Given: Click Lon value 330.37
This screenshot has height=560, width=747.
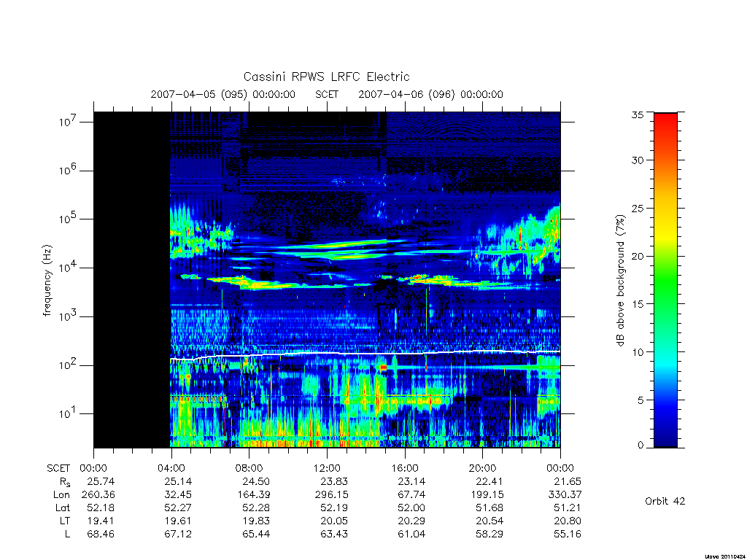Looking at the screenshot, I should (565, 495).
